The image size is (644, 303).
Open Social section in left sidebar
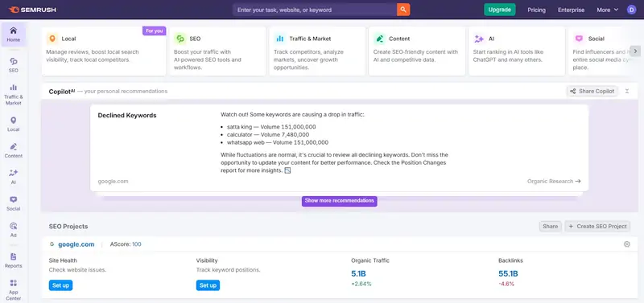point(13,203)
